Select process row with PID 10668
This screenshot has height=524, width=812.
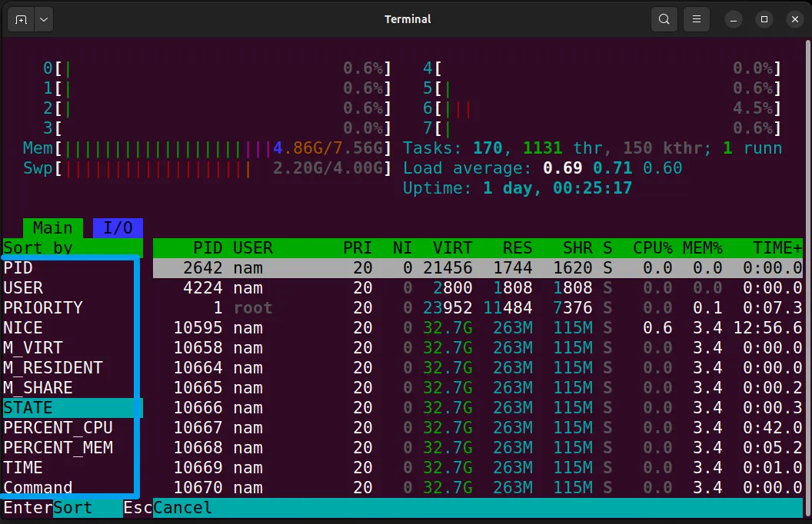[478, 448]
